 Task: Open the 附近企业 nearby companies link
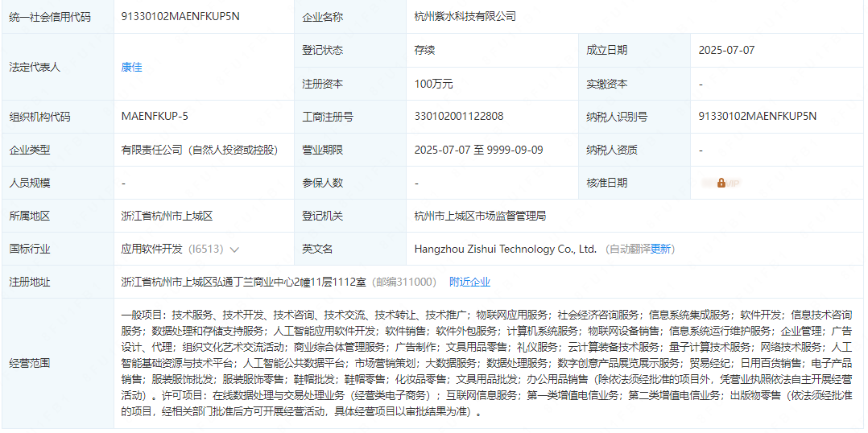pyautogui.click(x=469, y=282)
